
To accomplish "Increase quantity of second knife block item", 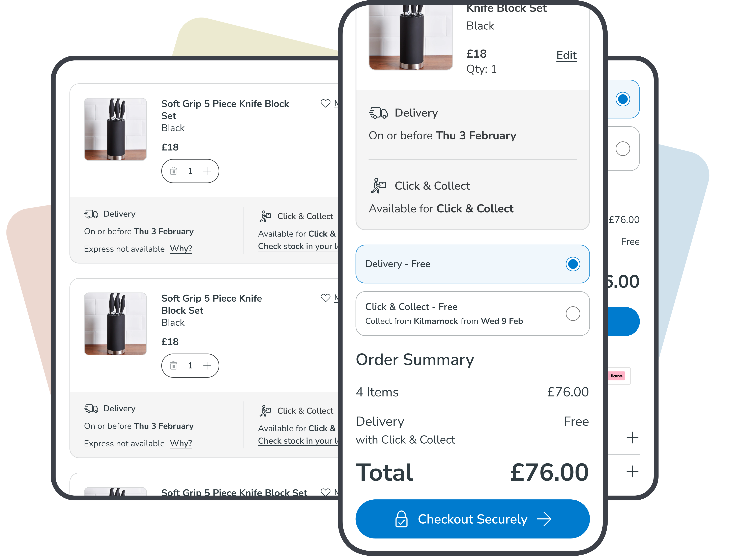I will pyautogui.click(x=207, y=365).
